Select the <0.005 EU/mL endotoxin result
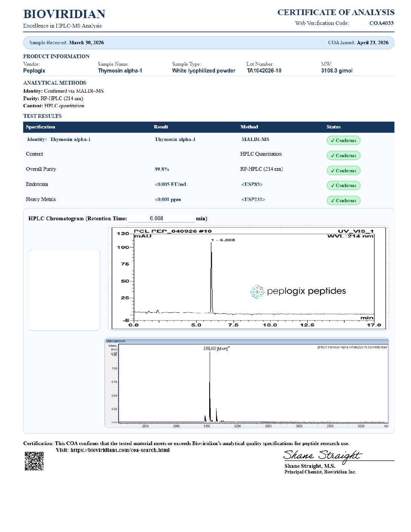This screenshot has width=411, height=532. [x=171, y=184]
